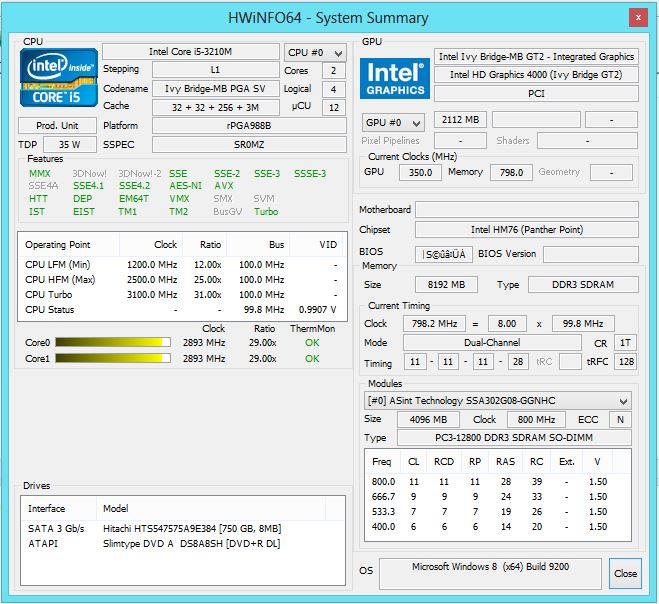This screenshot has height=604, width=659.
Task: Click the Intel Graphics logo
Action: (394, 78)
